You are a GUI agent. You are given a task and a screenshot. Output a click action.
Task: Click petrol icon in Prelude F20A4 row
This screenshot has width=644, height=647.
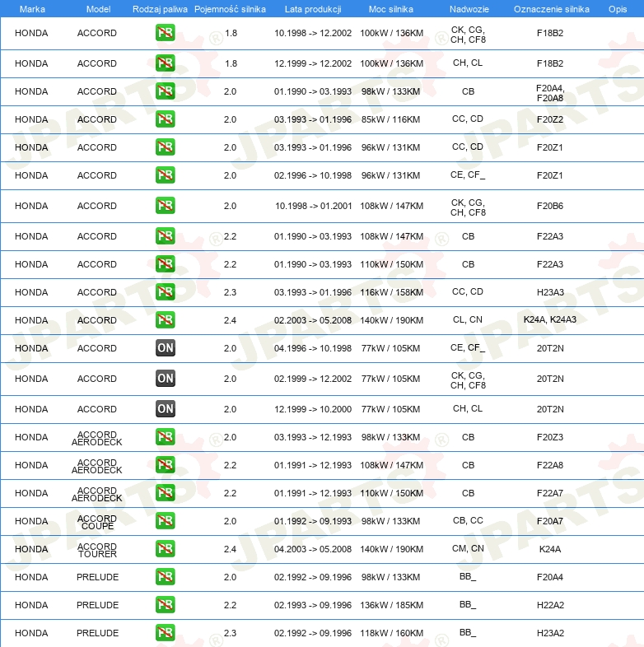166,577
